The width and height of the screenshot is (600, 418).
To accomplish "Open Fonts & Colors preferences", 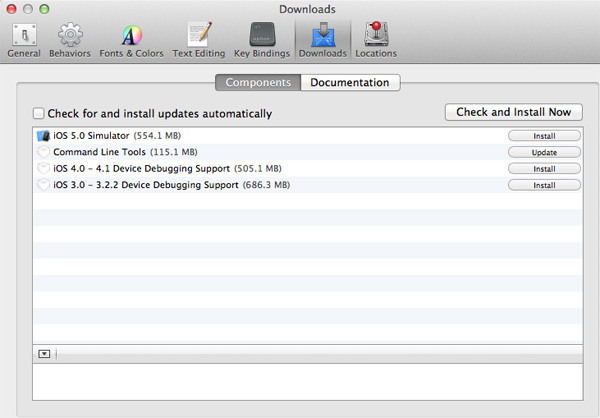I will (131, 41).
